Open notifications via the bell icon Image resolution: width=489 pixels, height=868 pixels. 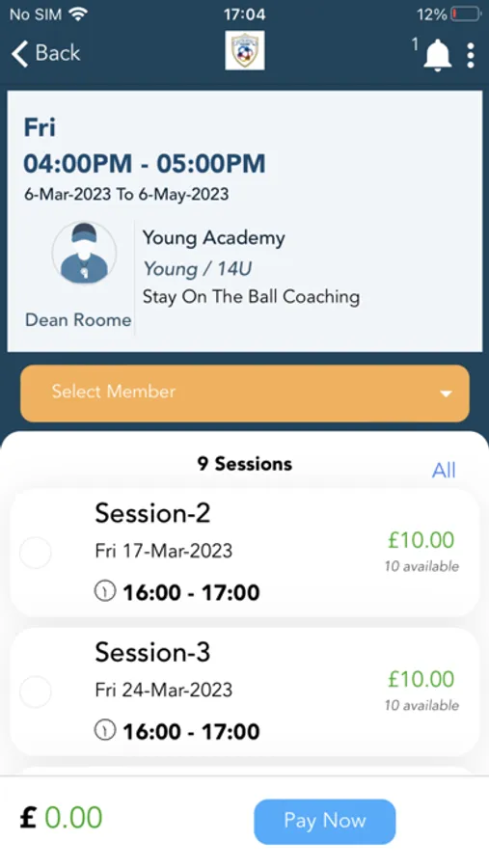[x=437, y=55]
